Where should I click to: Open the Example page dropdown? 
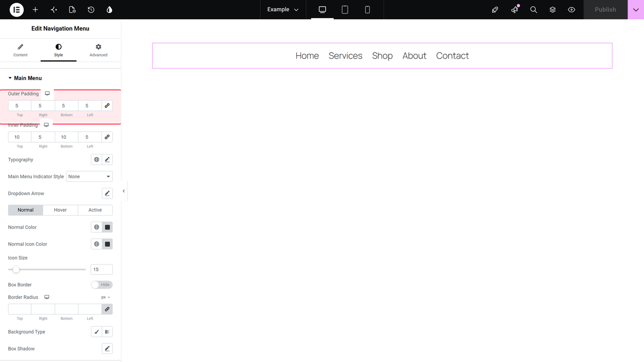click(x=283, y=10)
